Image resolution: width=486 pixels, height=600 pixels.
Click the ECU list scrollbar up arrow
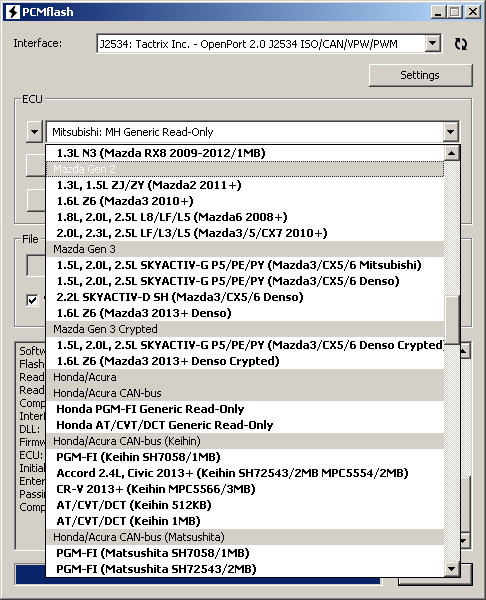click(452, 153)
